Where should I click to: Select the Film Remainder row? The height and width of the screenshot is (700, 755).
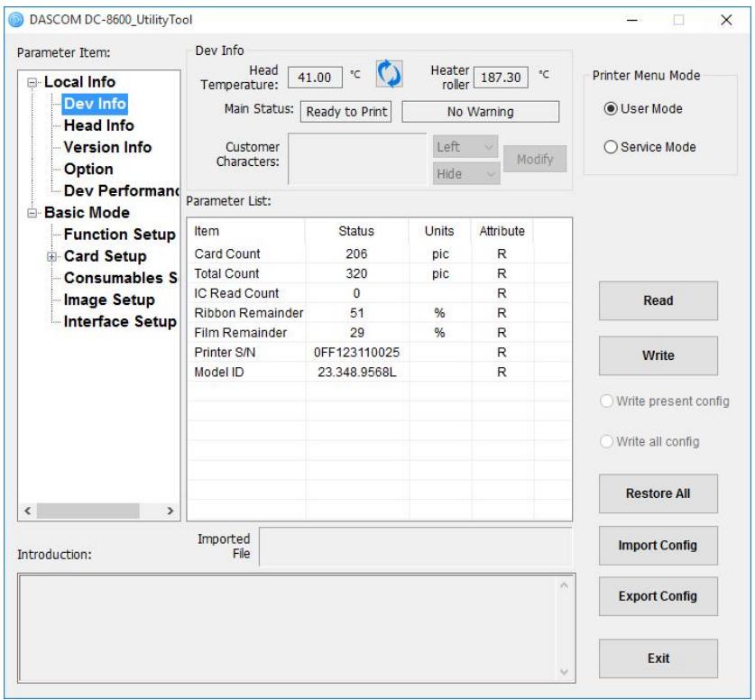click(380, 333)
